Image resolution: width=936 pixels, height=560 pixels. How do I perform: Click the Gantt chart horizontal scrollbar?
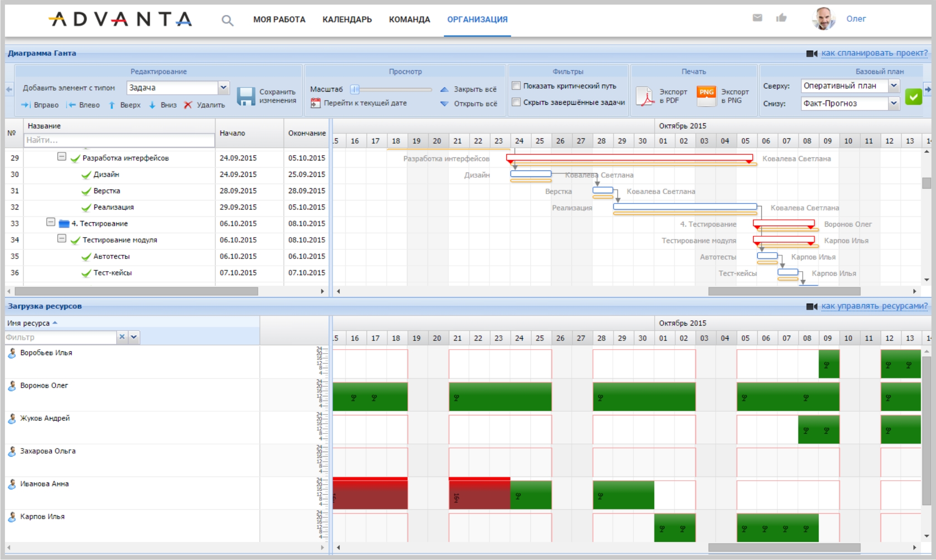point(784,291)
